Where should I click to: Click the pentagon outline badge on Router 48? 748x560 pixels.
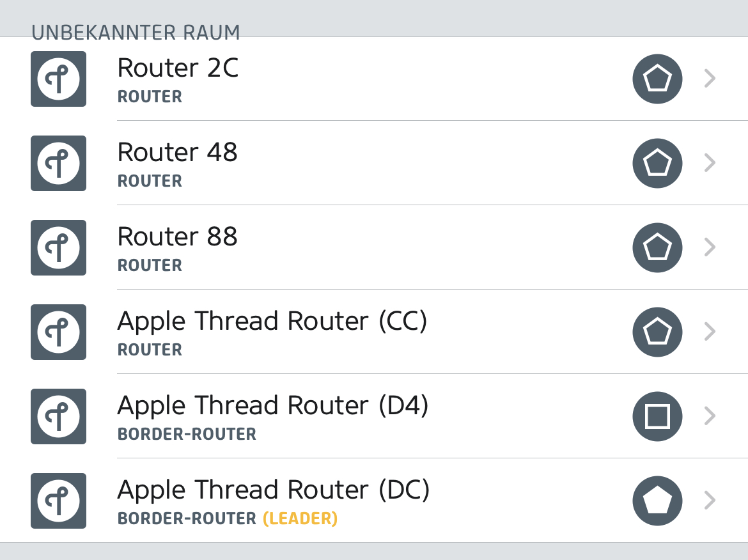[x=657, y=163]
